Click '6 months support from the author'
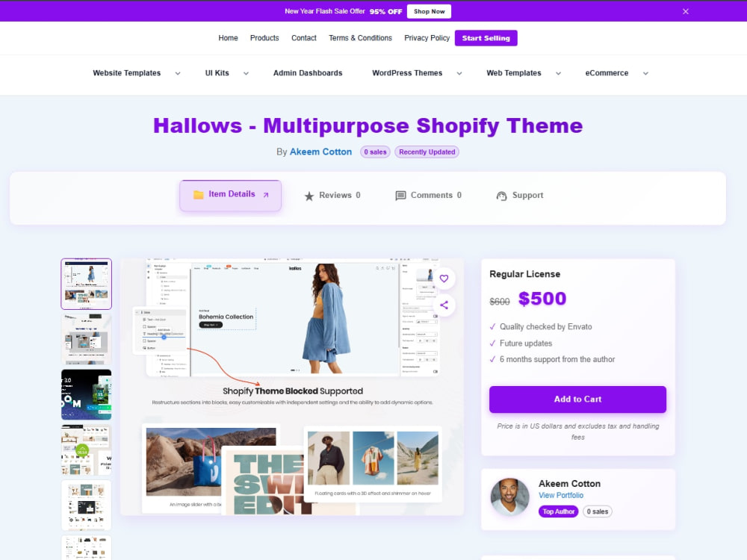The image size is (747, 560). click(557, 360)
